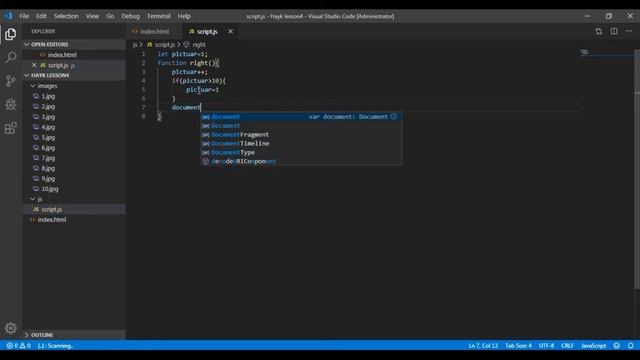
Task: Open the Source Control view
Action: point(11,81)
